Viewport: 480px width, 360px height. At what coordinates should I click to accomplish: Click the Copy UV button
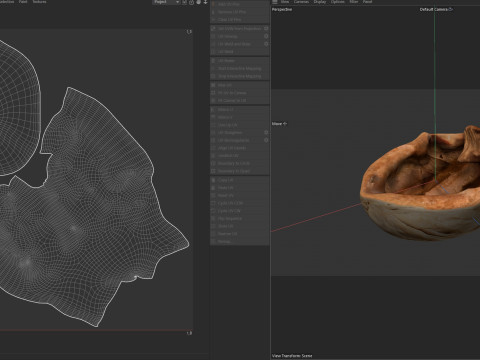coord(239,180)
